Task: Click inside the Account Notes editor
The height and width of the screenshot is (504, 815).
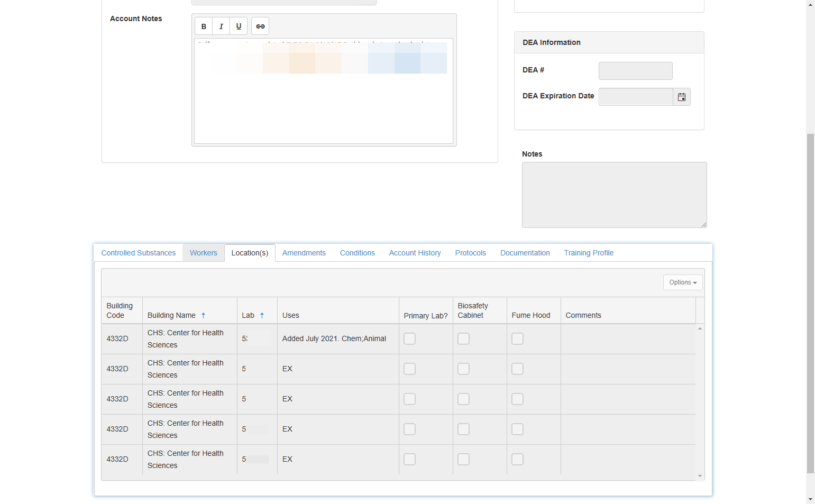Action: (324, 91)
